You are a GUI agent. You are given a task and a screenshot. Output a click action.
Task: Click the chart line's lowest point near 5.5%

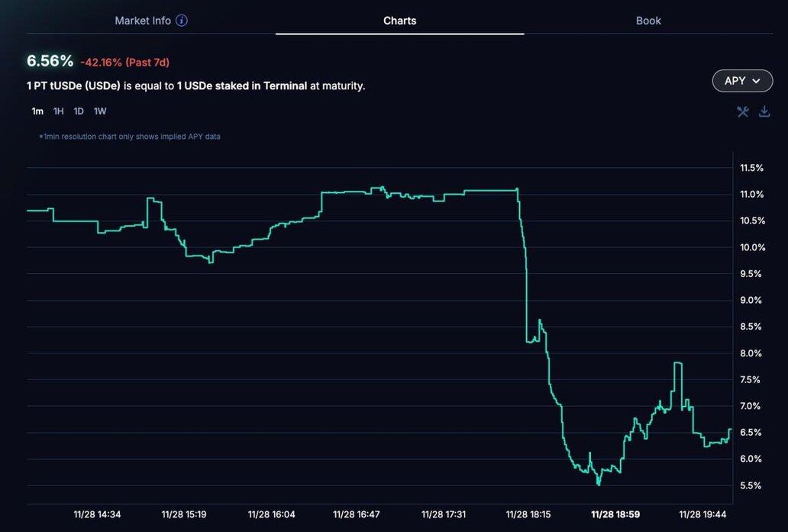[x=599, y=483]
